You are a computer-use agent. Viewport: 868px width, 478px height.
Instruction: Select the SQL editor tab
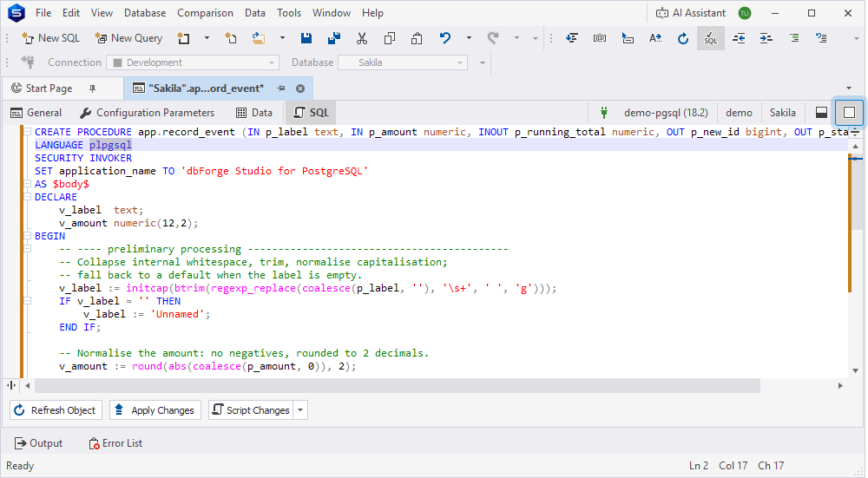tap(311, 113)
